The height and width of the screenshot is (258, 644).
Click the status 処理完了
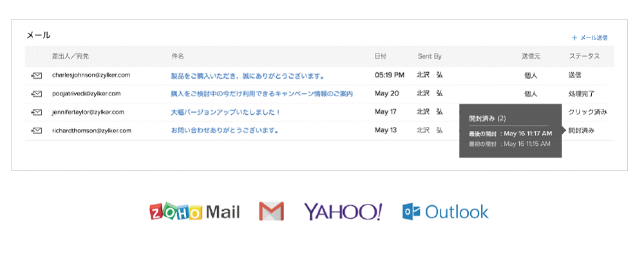tap(581, 94)
